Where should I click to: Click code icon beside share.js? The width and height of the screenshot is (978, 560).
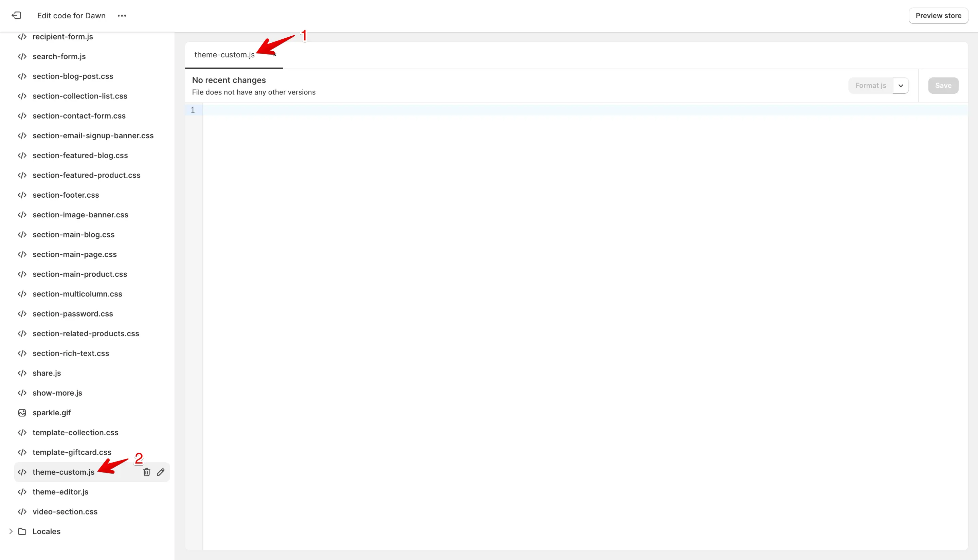pyautogui.click(x=22, y=373)
